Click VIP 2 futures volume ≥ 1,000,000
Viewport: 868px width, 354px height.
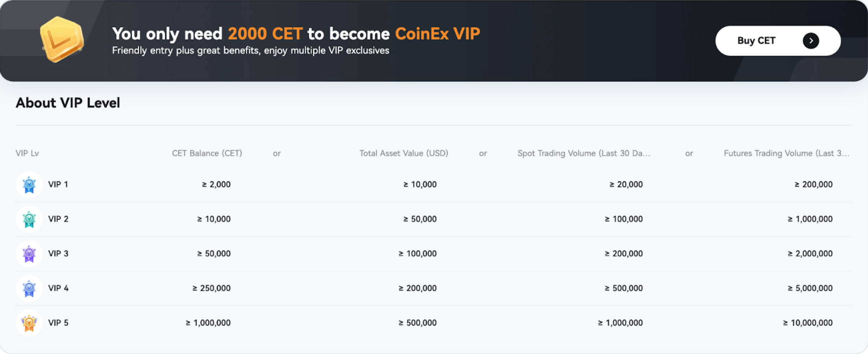pyautogui.click(x=810, y=219)
